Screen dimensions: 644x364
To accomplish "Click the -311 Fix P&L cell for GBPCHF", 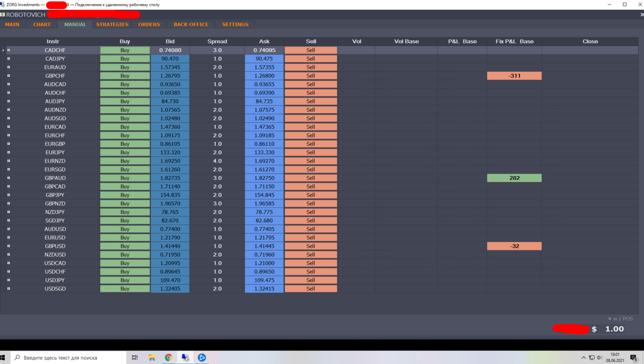I will click(x=514, y=76).
